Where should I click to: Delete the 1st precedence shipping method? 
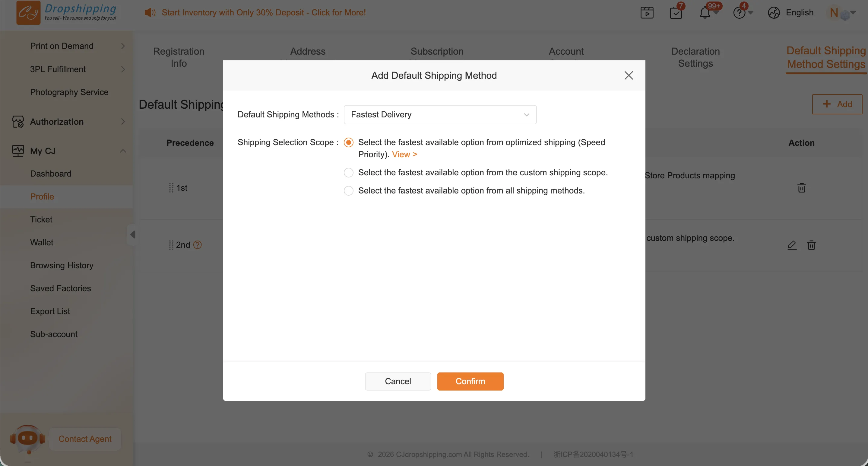(x=802, y=187)
